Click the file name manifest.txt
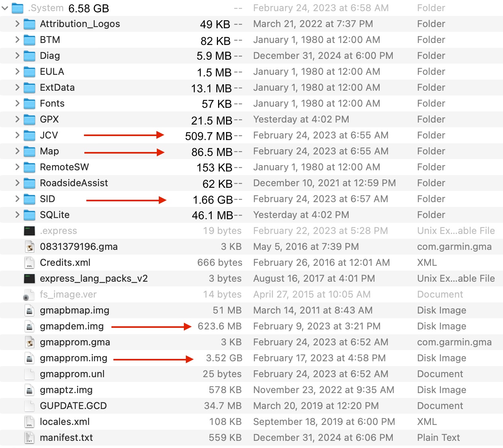Screen dimensions: 503x448 click(x=66, y=438)
